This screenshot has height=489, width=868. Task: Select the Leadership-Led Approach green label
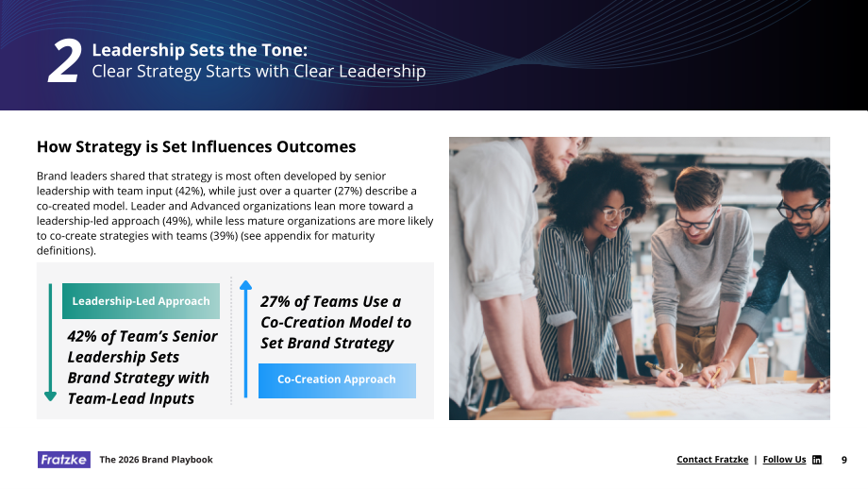tap(141, 301)
